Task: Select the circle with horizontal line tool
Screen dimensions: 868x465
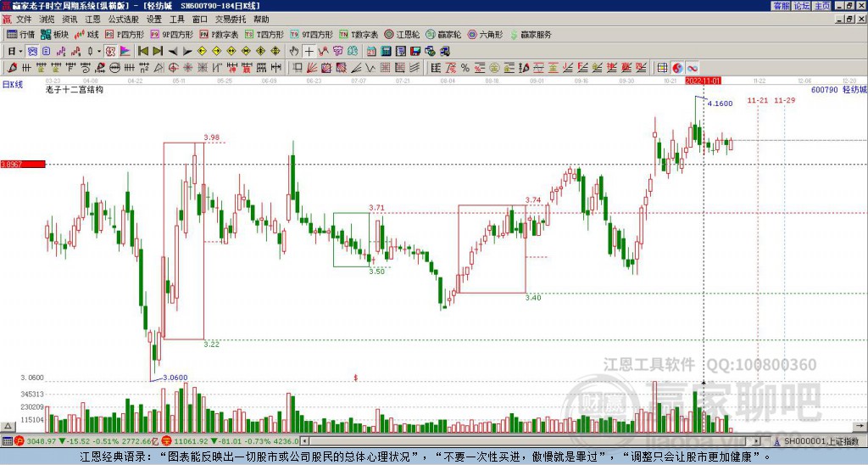Action: pyautogui.click(x=114, y=68)
